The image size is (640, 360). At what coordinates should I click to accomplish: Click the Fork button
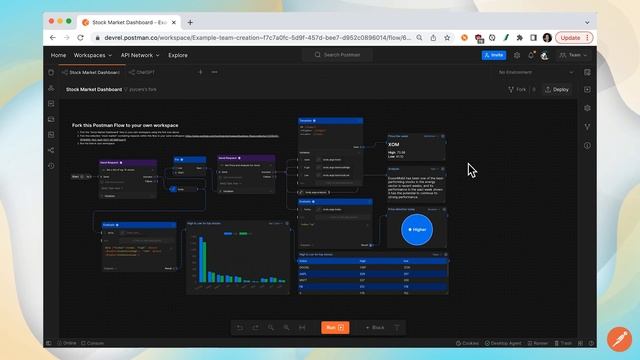[x=517, y=89]
